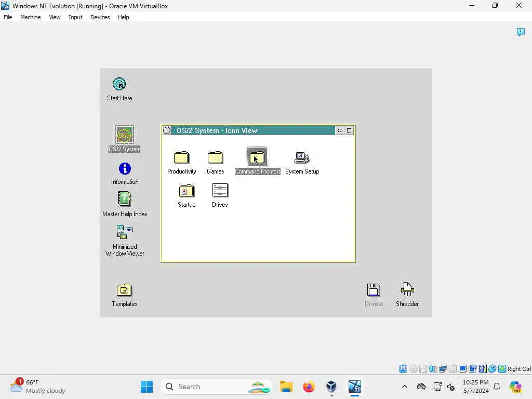Open the Machine menu
Viewport: 532px width, 399px height.
[x=31, y=17]
